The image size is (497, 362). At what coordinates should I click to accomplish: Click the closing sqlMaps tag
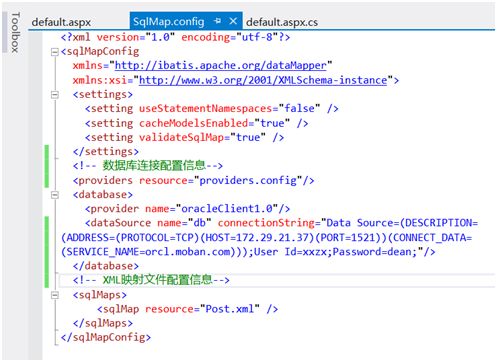point(103,323)
